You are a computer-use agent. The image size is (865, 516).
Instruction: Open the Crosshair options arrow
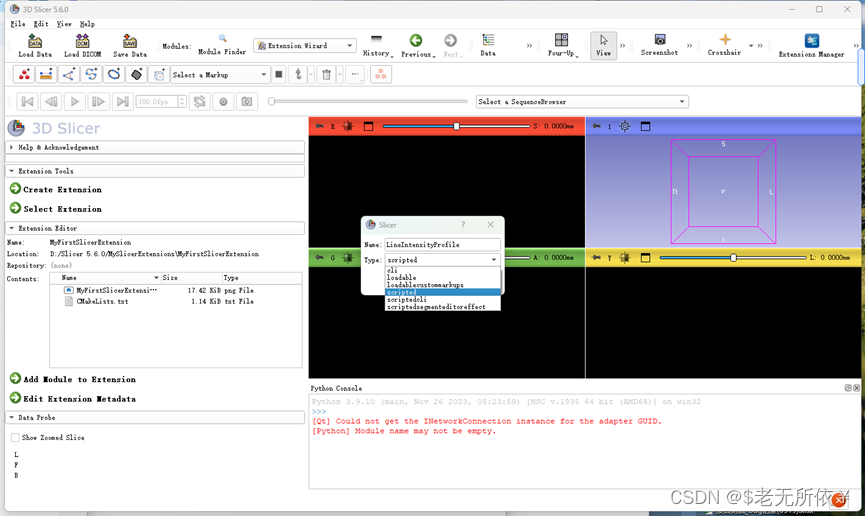click(x=751, y=46)
